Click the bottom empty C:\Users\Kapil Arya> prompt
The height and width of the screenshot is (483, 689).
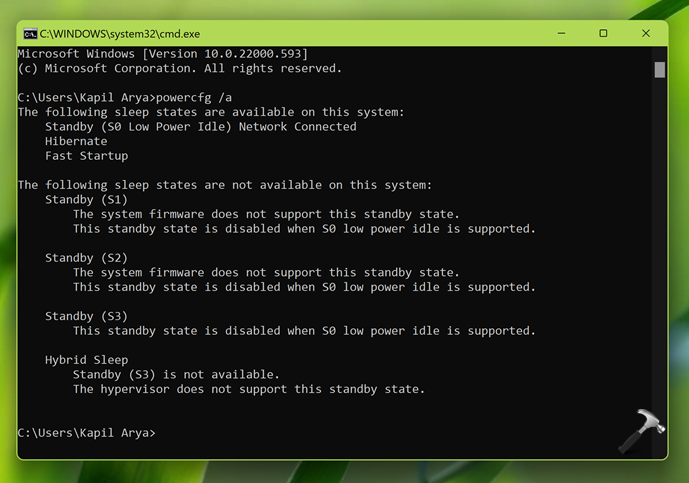coord(87,433)
